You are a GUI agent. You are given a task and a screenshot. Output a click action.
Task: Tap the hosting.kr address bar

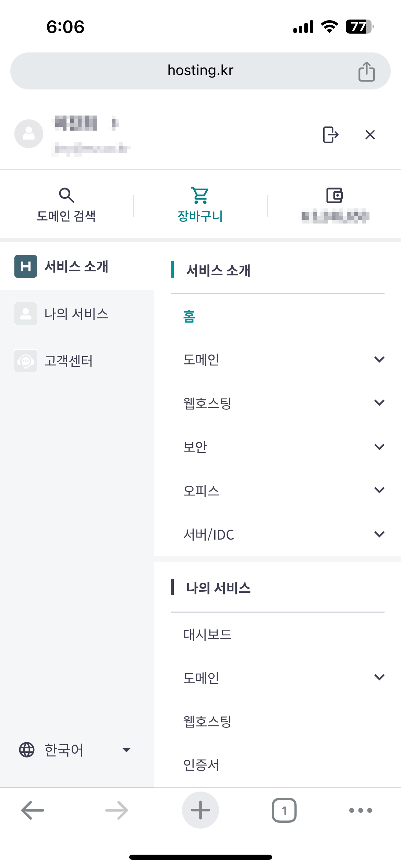coord(200,71)
